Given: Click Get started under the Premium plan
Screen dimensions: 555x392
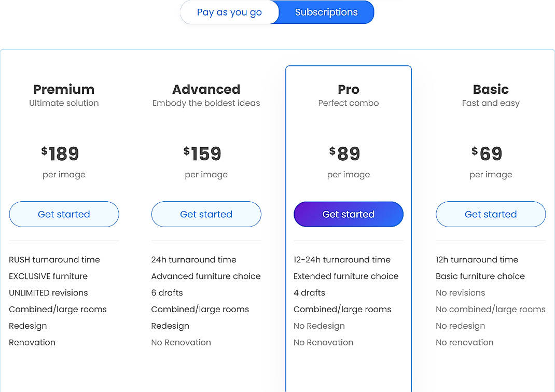Looking at the screenshot, I should tap(64, 214).
